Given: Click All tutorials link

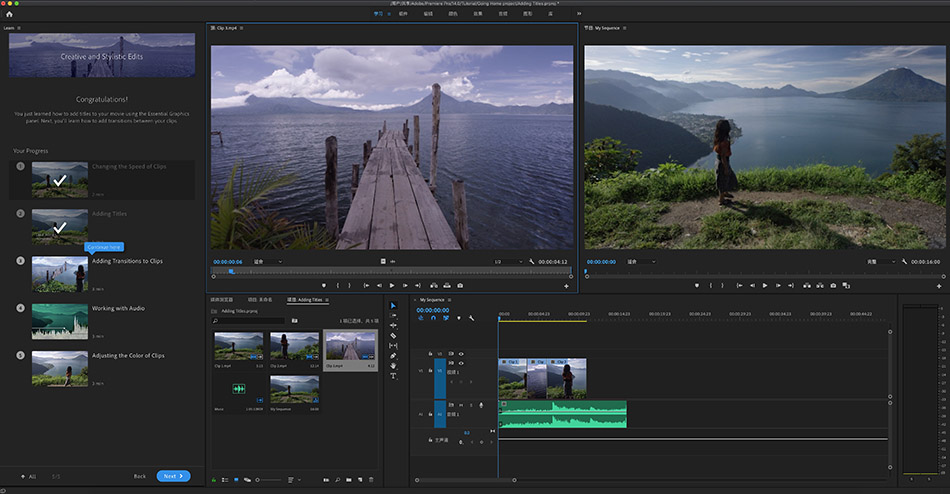Looking at the screenshot, I should [x=28, y=476].
